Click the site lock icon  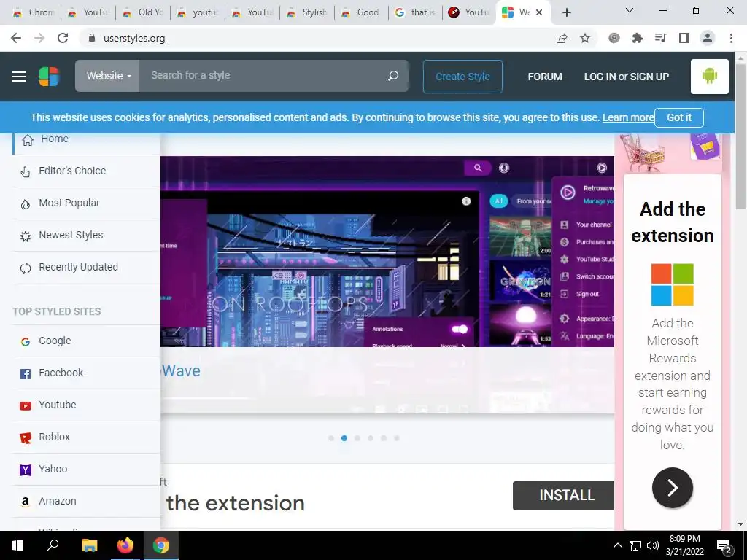pyautogui.click(x=92, y=38)
